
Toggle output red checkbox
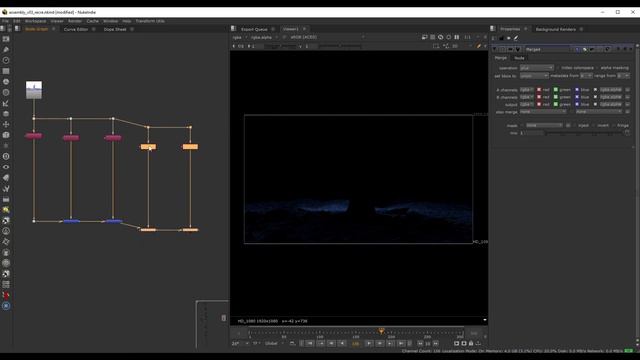pyautogui.click(x=539, y=104)
